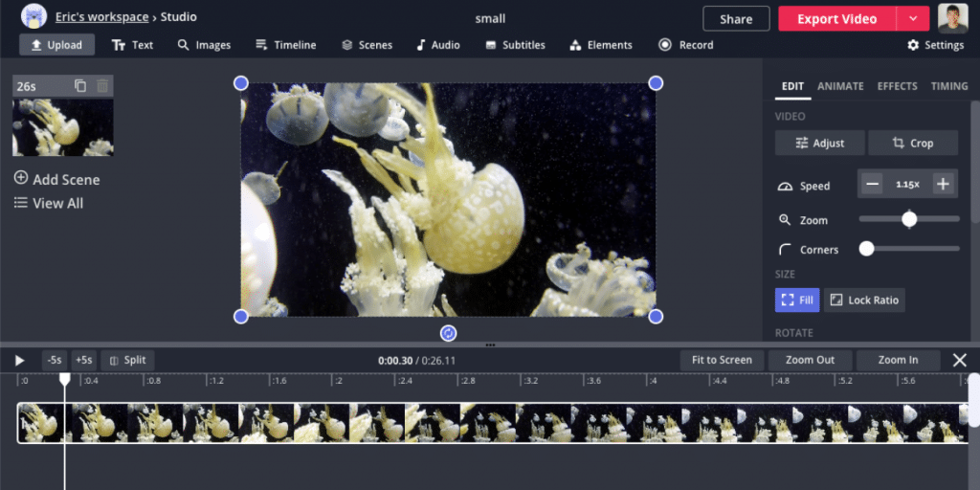Screen dimensions: 980x490
Task: Select the jellyfish scene thumbnail
Action: [63, 127]
